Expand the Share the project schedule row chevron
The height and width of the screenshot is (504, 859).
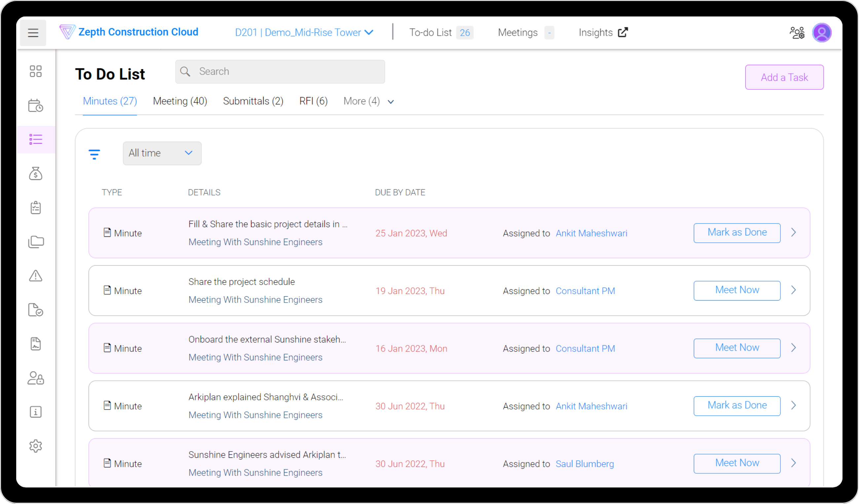(x=794, y=290)
